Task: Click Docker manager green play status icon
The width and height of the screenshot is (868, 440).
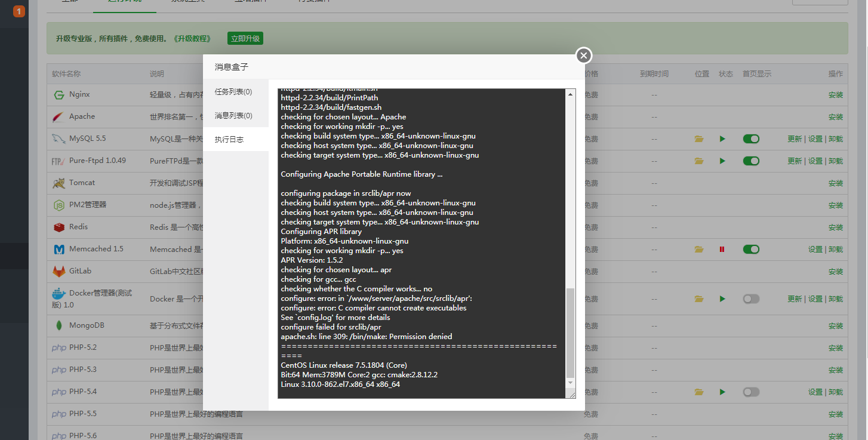Action: coord(722,299)
